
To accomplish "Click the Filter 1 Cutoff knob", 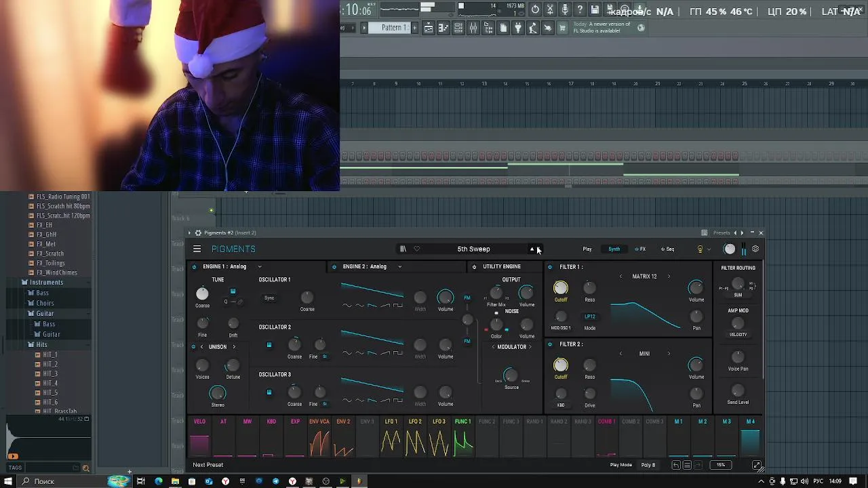I will pos(561,288).
